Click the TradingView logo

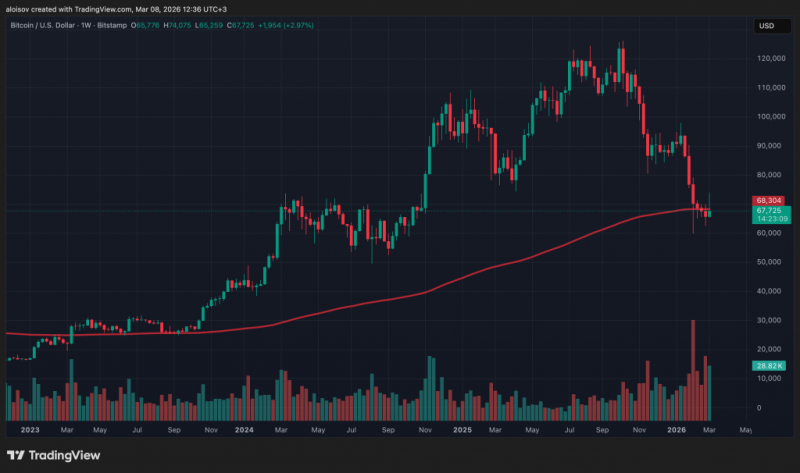click(53, 455)
